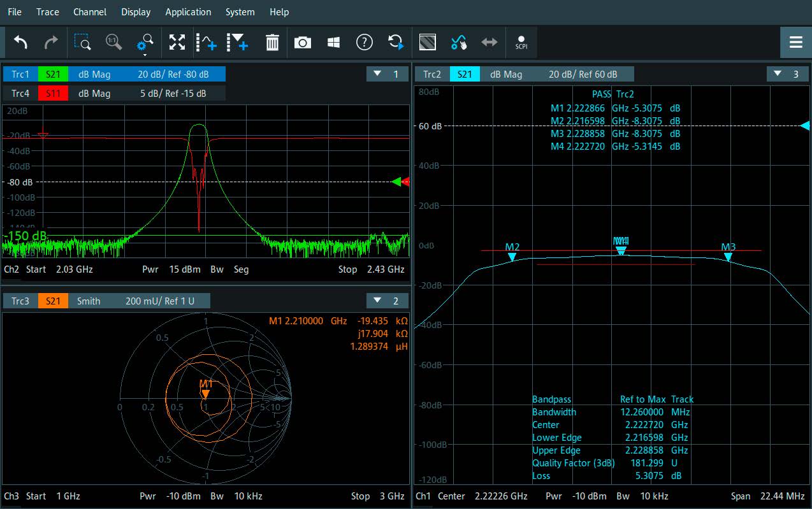Click the Undo arrow in the toolbar

(21, 43)
